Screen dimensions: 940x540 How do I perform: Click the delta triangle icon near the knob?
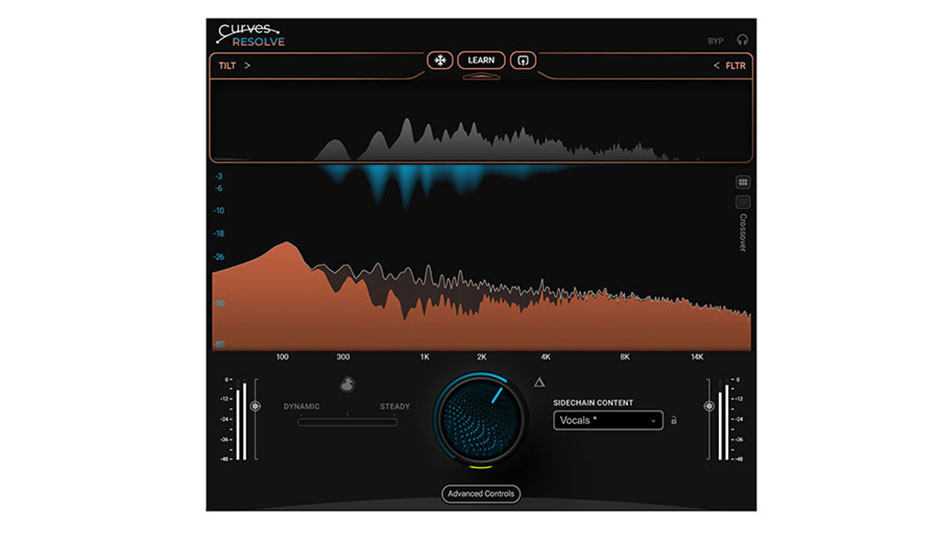pos(539,382)
